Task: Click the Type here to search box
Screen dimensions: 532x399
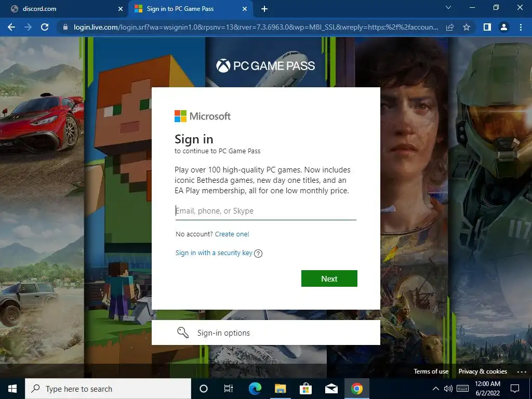Action: point(108,389)
